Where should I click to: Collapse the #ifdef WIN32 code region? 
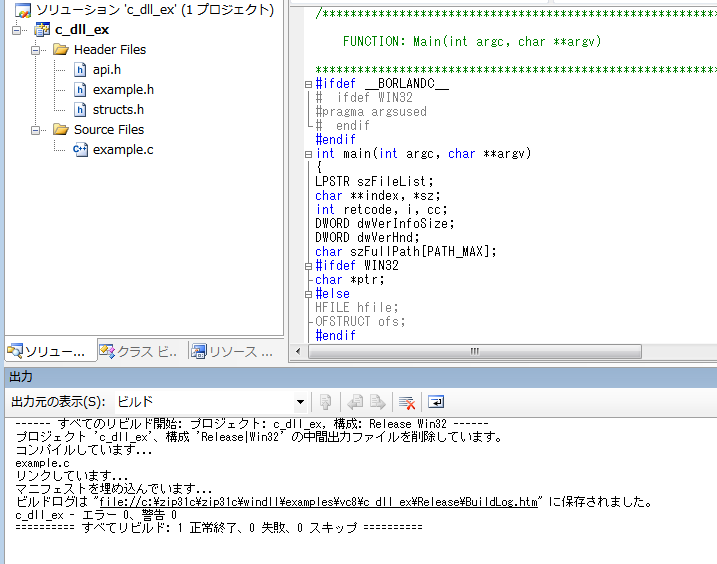[308, 266]
